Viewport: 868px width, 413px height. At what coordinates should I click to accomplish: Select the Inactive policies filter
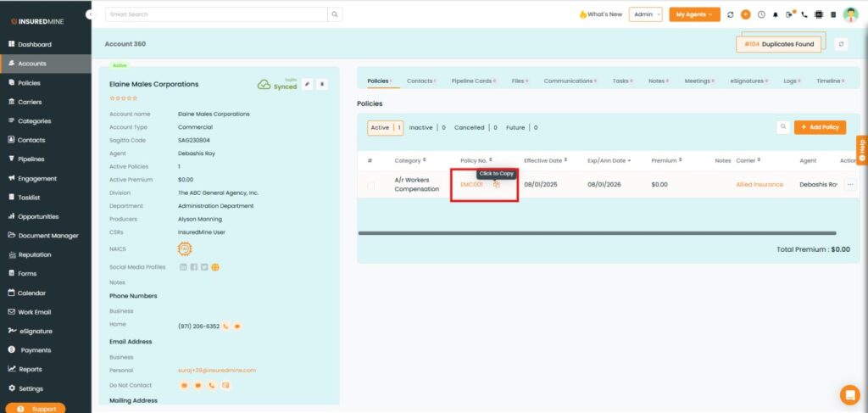click(420, 128)
